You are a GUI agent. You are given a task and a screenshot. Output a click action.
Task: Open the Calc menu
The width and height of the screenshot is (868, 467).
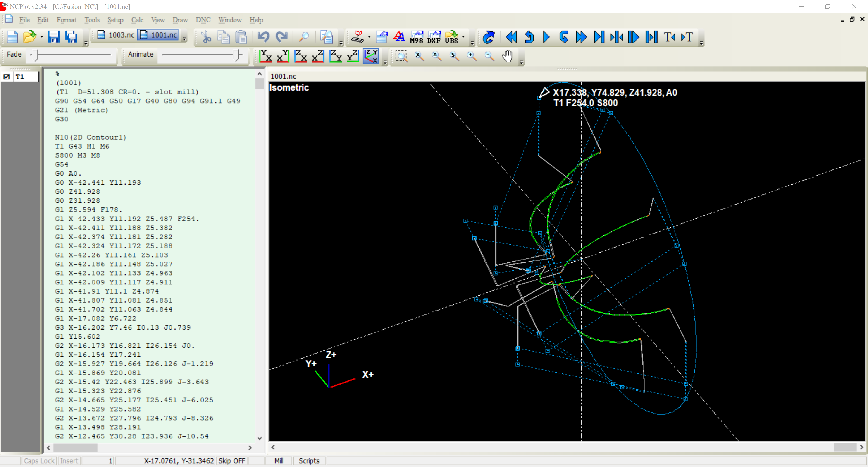(x=137, y=20)
